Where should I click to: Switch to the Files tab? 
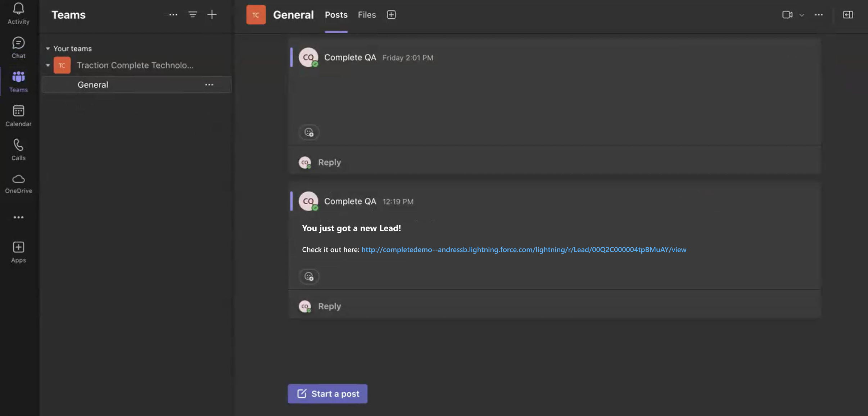tap(367, 15)
